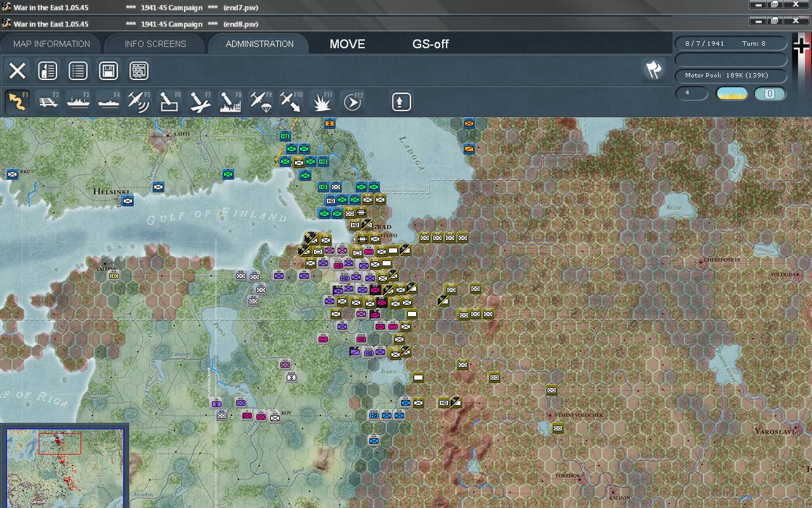Click the end7.psv window title bar
This screenshot has width=812, height=508.
click(406, 7)
